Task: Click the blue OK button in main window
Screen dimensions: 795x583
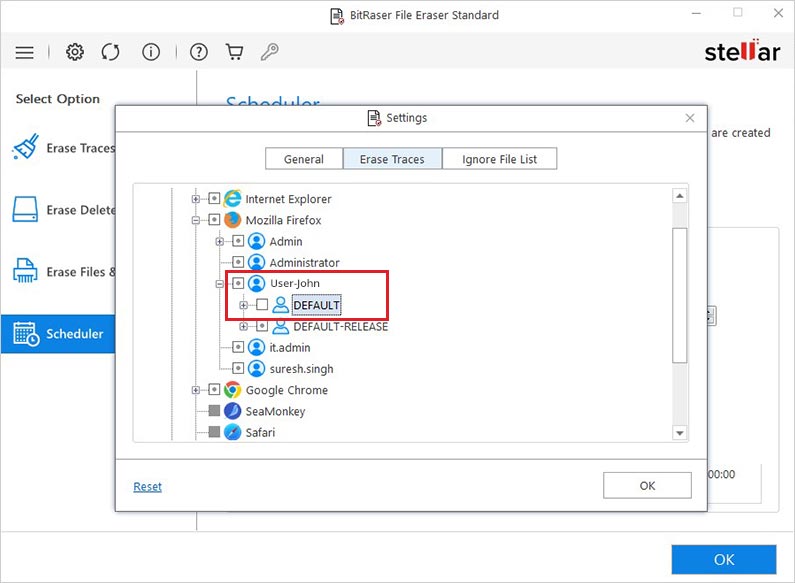Action: (x=724, y=560)
